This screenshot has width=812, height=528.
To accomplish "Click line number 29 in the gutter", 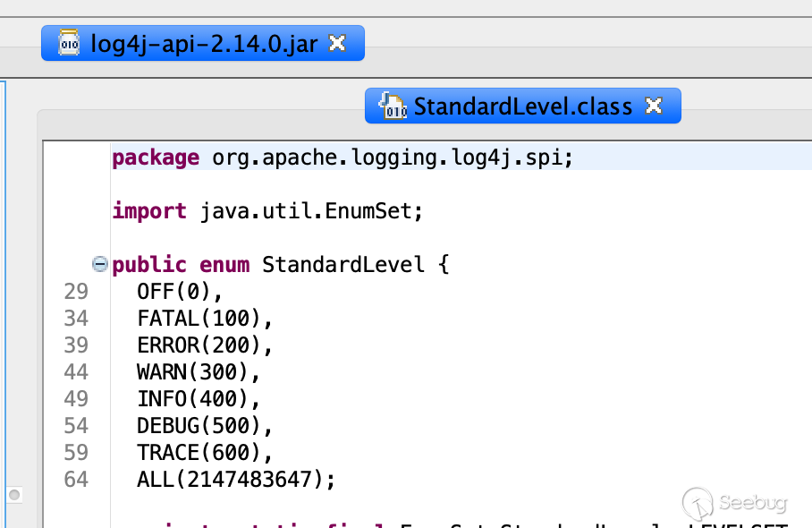I will 76,292.
